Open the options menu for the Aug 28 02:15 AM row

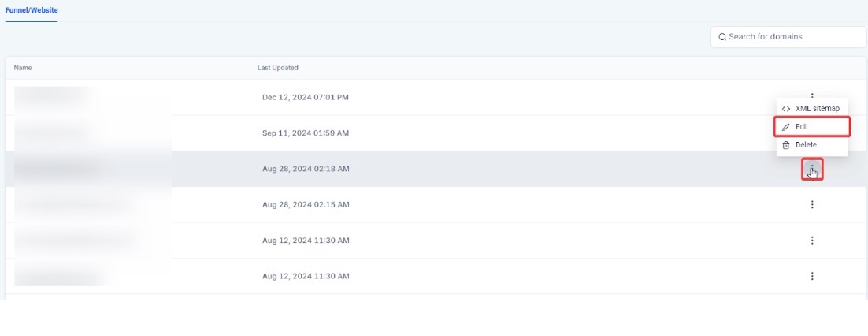[812, 205]
